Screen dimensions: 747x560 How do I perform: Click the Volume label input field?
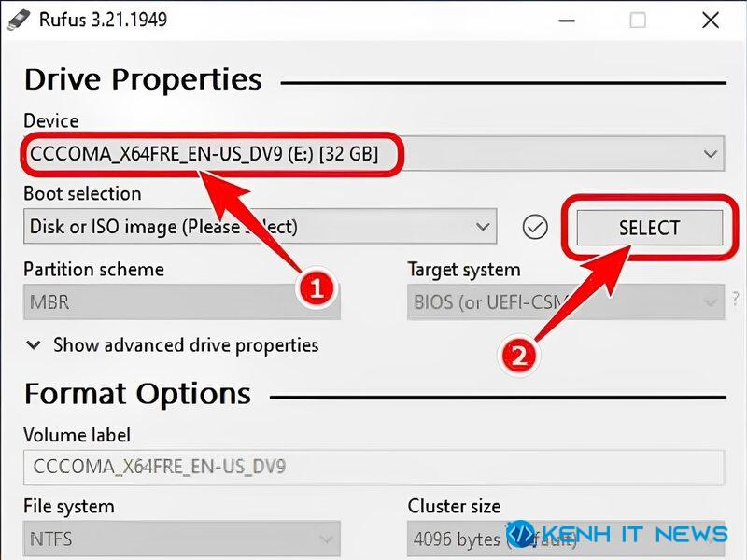[x=374, y=467]
